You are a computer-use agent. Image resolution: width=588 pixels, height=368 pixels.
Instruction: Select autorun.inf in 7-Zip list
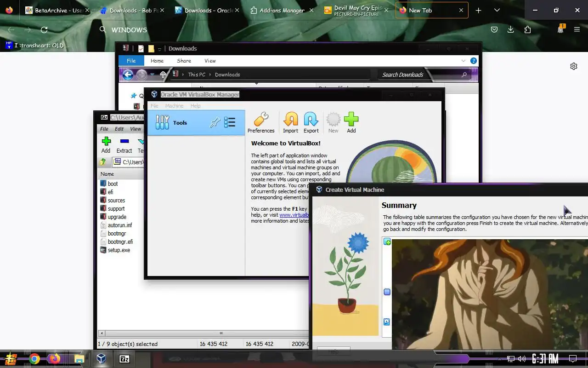coord(119,225)
